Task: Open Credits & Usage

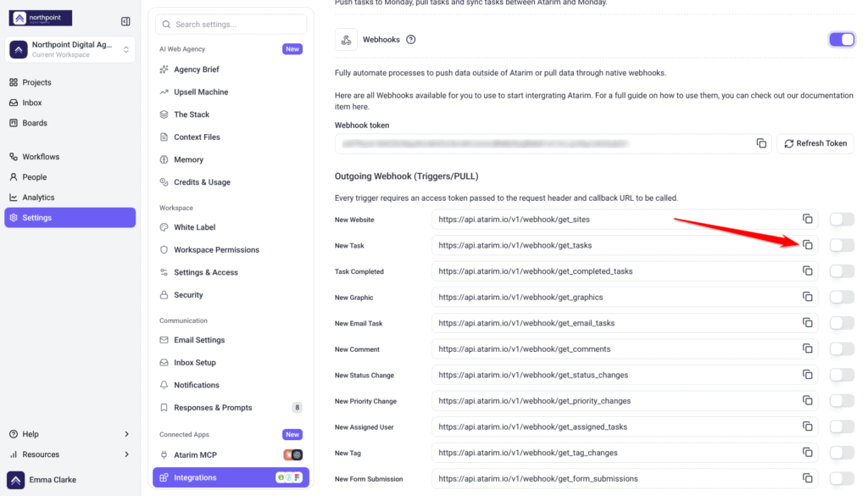Action: pyautogui.click(x=202, y=182)
